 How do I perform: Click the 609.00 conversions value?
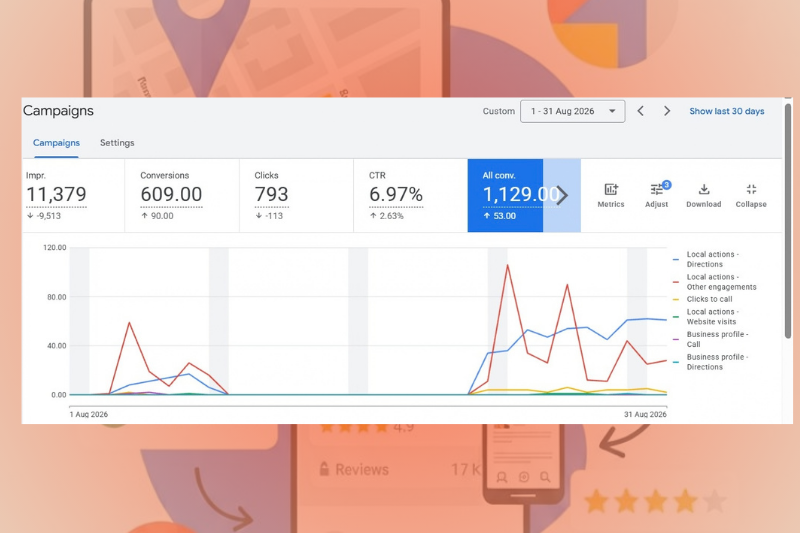point(171,194)
